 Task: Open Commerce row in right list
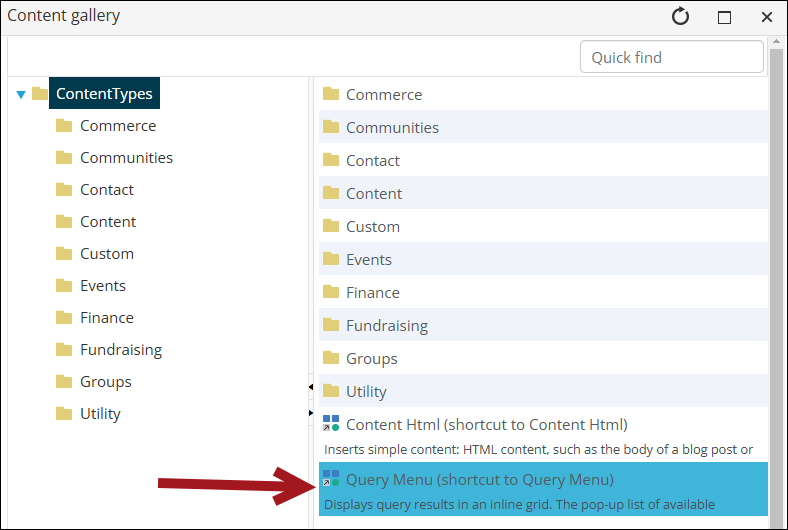coord(543,94)
